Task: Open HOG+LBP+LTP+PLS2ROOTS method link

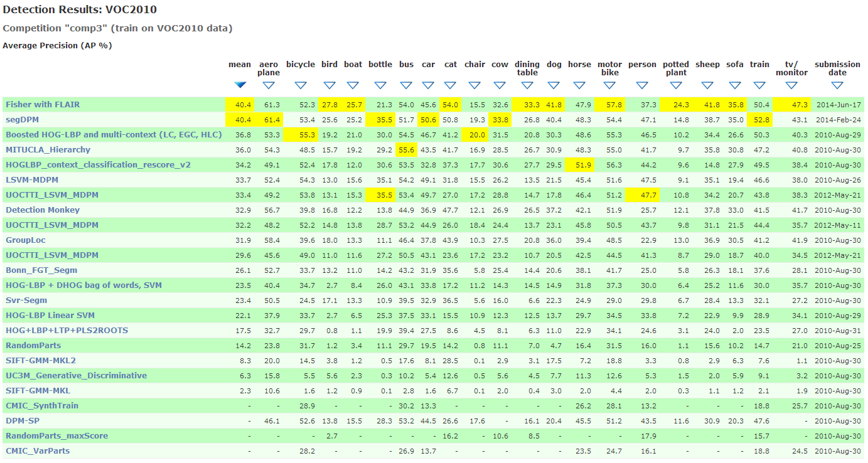Action: [x=67, y=331]
